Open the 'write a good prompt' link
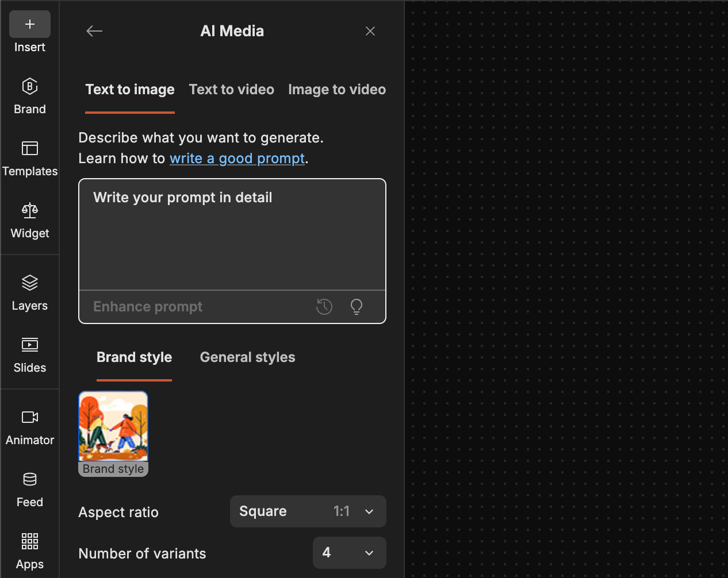 coord(237,159)
